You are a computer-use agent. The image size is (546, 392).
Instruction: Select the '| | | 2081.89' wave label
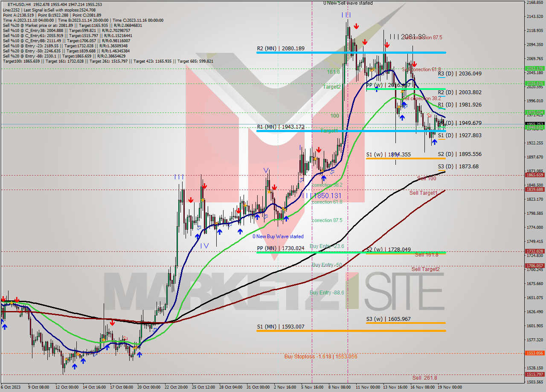407,37
